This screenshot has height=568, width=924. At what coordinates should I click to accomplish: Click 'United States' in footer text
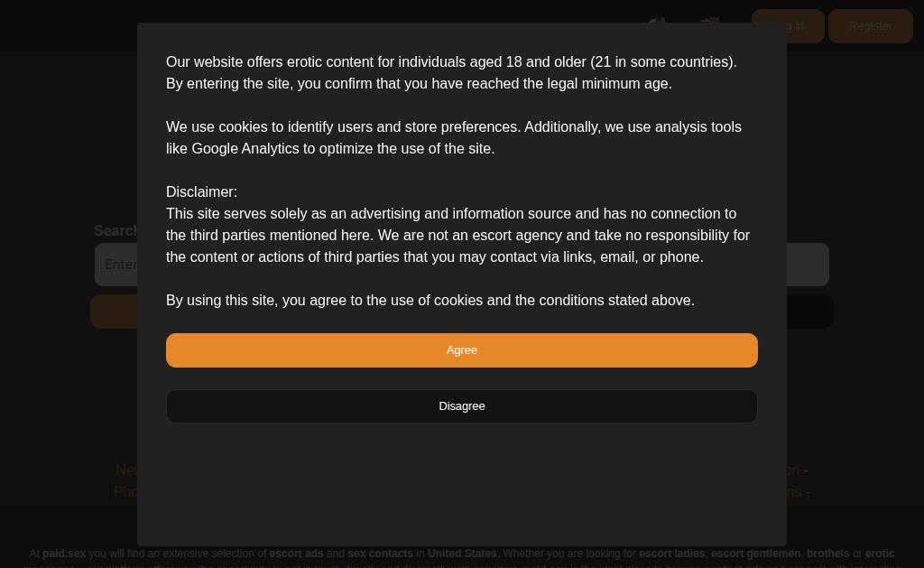462,554
